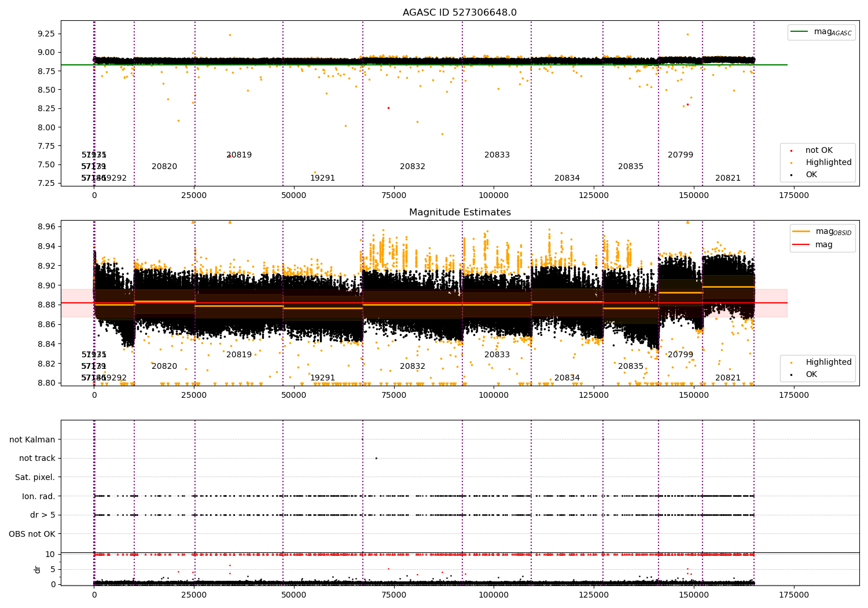Click the 'OBS not OK' axis label

(x=32, y=534)
